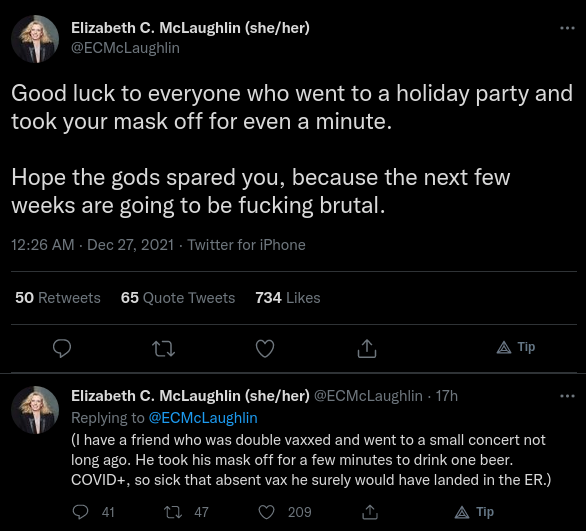Open @ECMcLaughlin link after Replying to

pos(203,418)
